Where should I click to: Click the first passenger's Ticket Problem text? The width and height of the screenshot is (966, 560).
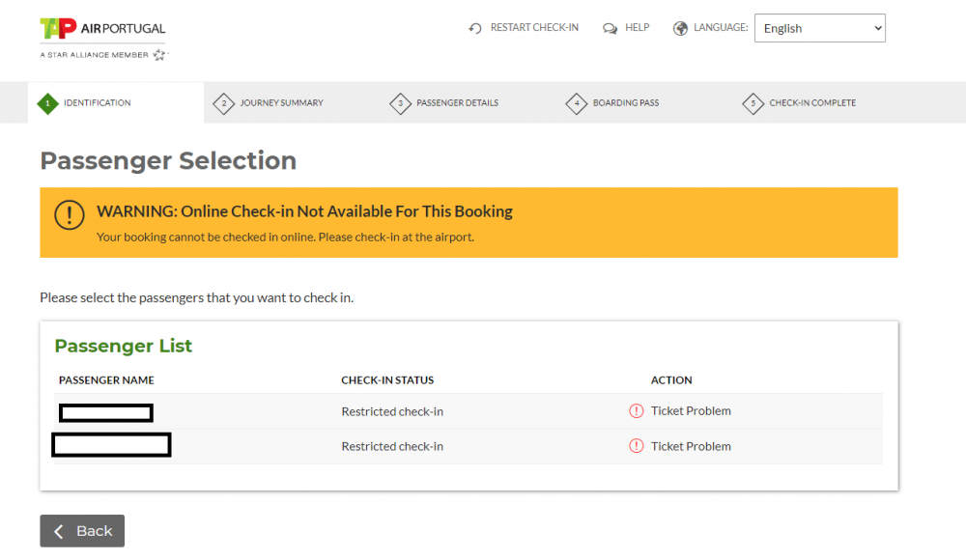[691, 411]
